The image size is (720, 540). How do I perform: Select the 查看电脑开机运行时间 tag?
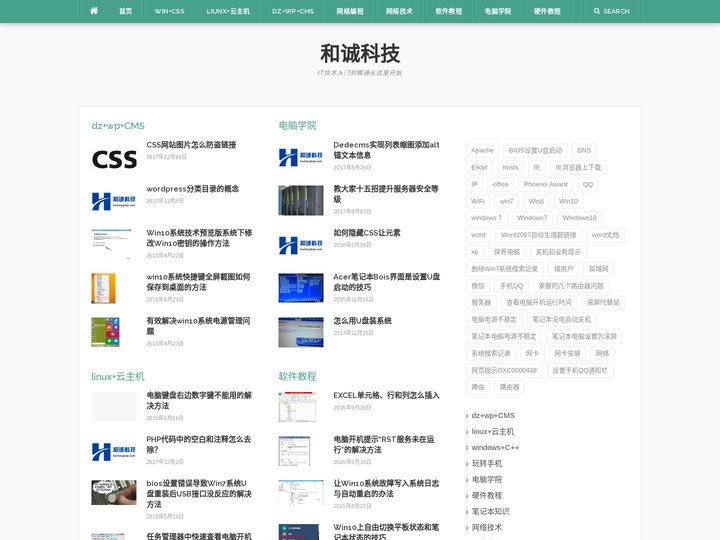(539, 302)
